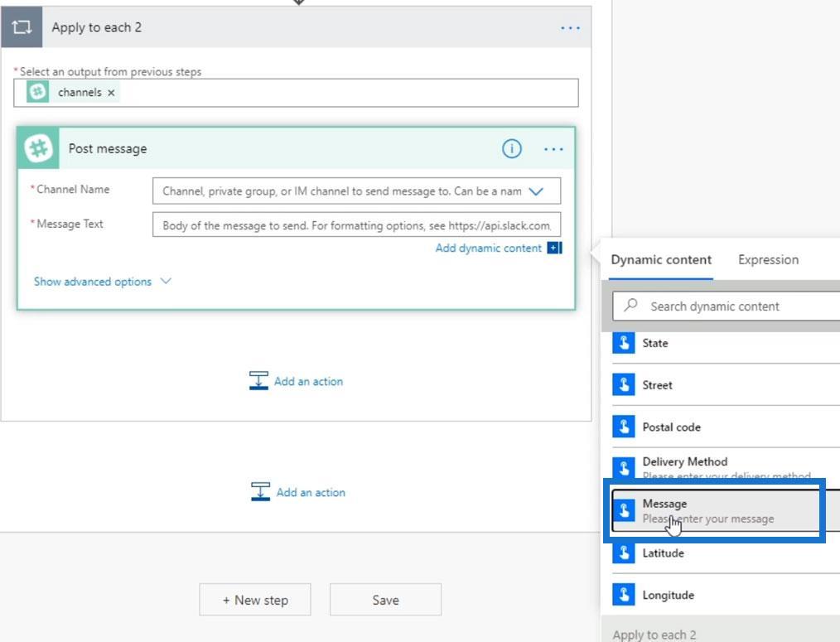Click the Save button

tap(386, 600)
